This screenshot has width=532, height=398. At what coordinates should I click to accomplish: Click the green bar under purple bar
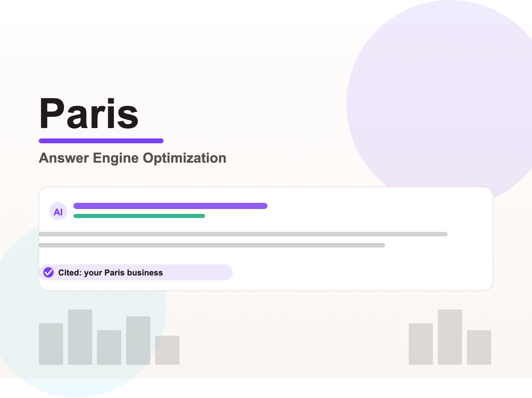click(x=139, y=216)
